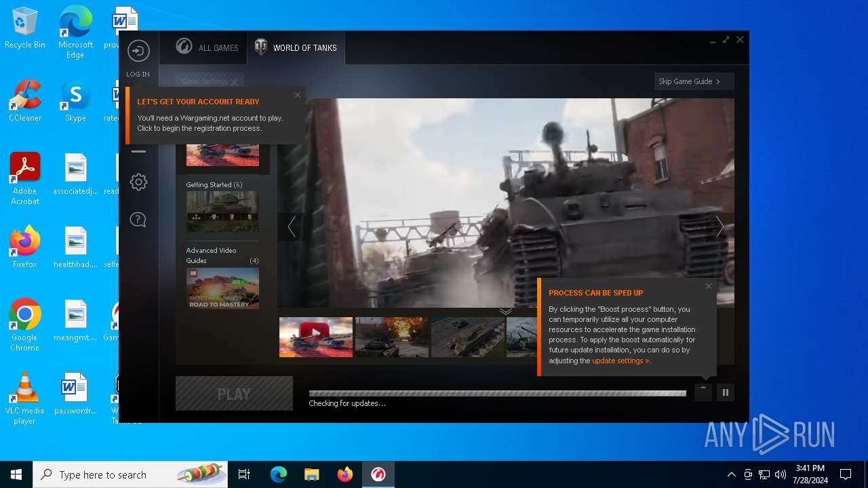This screenshot has height=488, width=868.
Task: Select the World of Tanks tab
Action: coord(296,47)
